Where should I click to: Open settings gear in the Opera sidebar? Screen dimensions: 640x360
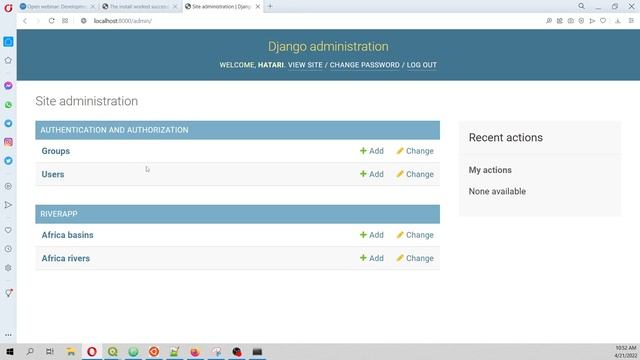coord(8,268)
